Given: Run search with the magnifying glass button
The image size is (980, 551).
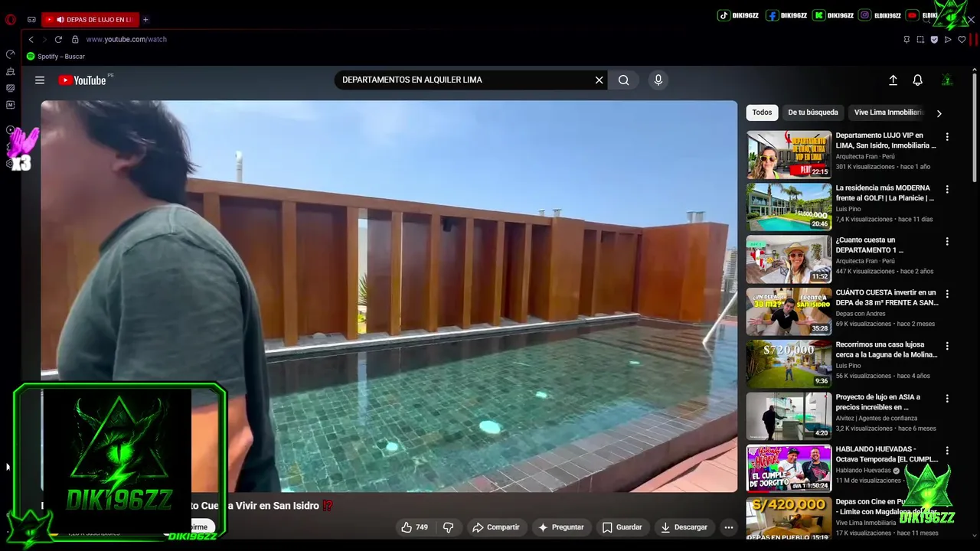Looking at the screenshot, I should (624, 80).
